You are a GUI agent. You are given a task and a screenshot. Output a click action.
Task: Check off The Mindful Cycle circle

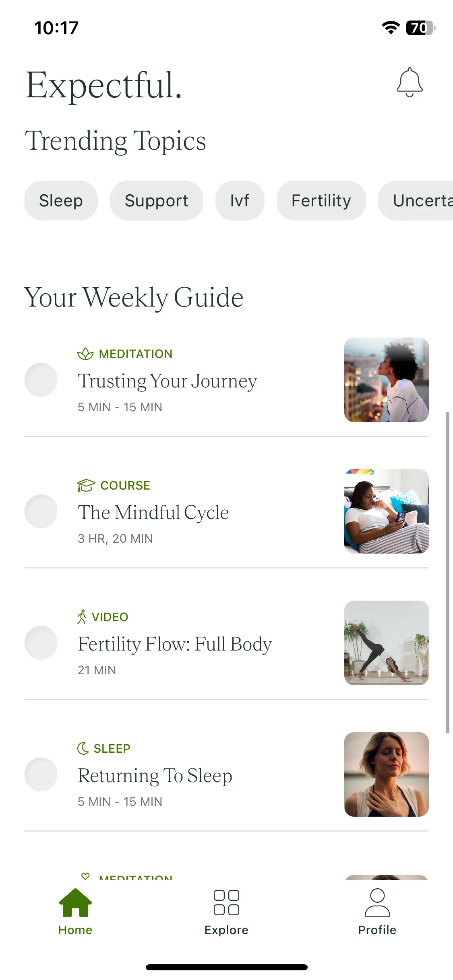click(41, 511)
